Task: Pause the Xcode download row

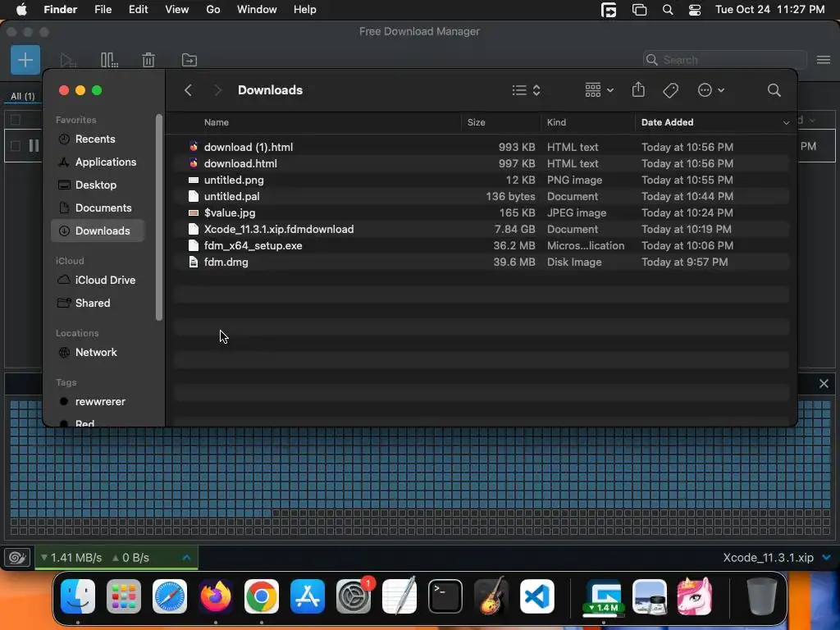Action: (34, 146)
